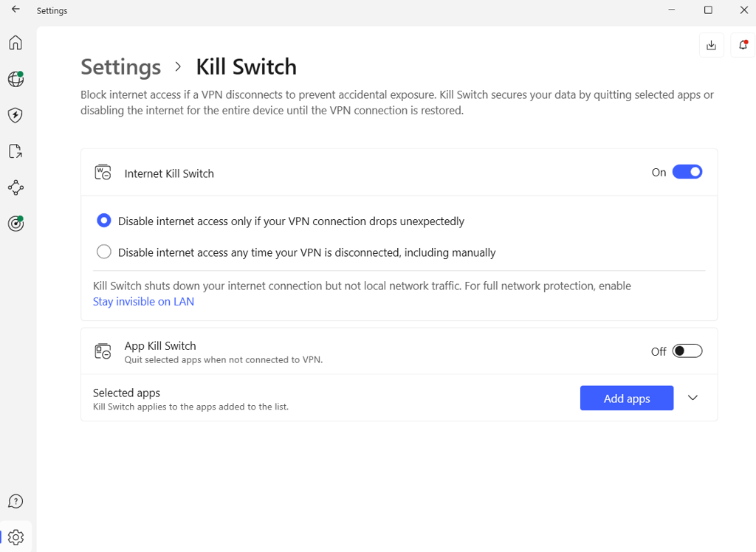Click the Add apps button
This screenshot has height=552, width=756.
(627, 399)
